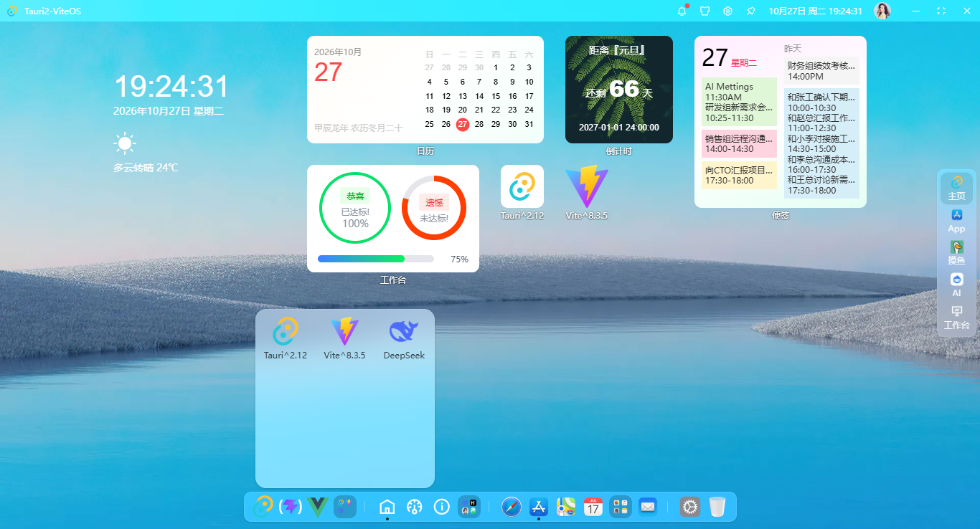Image resolution: width=980 pixels, height=529 pixels.
Task: Click the 75% progress bar in 工作台
Action: 376,259
